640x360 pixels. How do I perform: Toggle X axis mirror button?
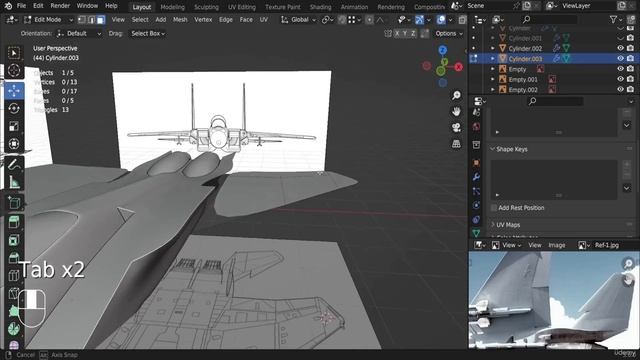397,33
